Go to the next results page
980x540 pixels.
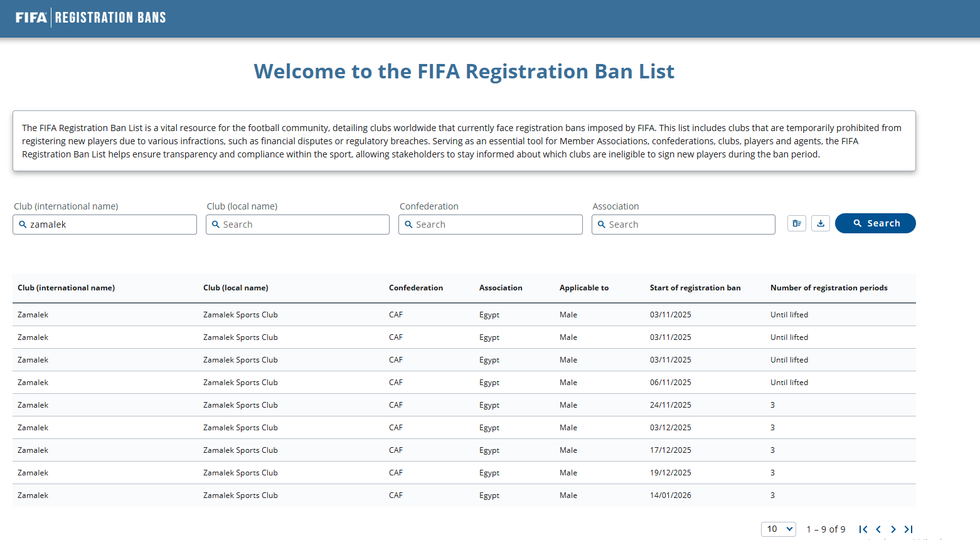click(x=893, y=529)
